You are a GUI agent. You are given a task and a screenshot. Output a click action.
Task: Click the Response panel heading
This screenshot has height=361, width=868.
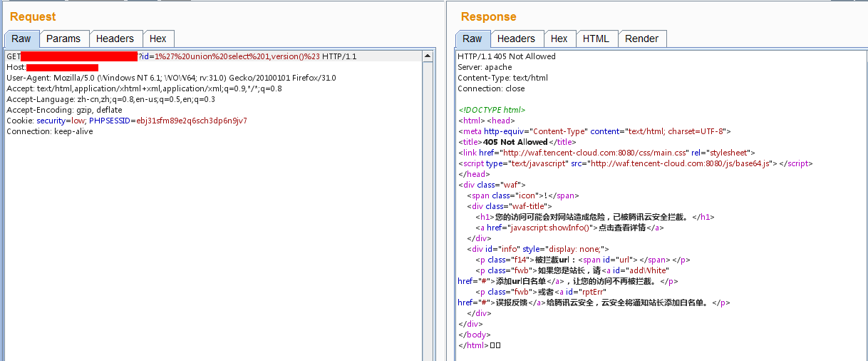(x=489, y=16)
